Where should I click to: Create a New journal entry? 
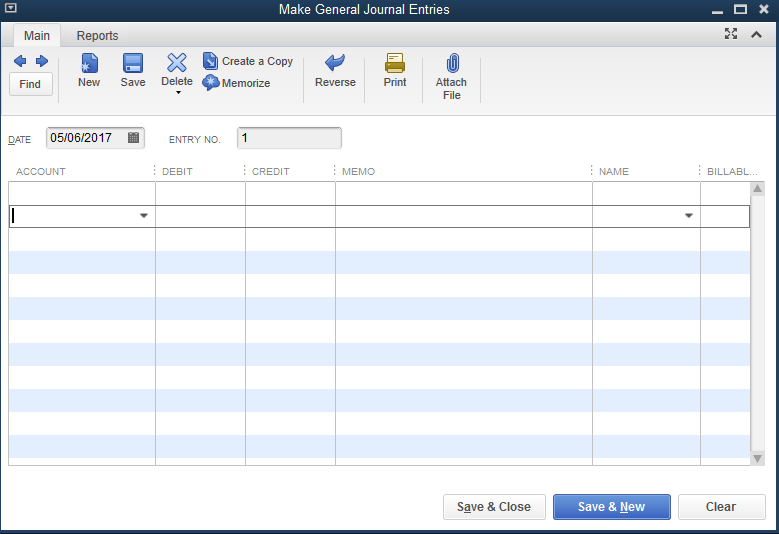89,71
